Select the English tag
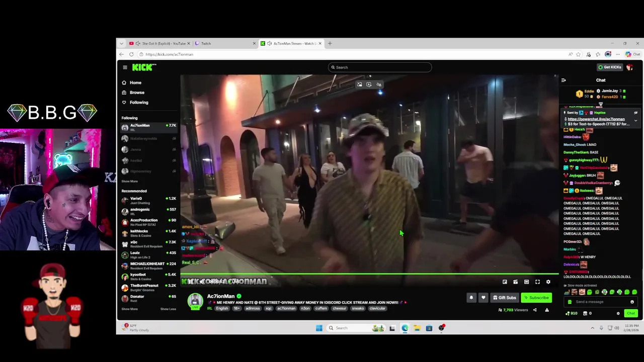Image resolution: width=644 pixels, height=362 pixels. (222, 309)
